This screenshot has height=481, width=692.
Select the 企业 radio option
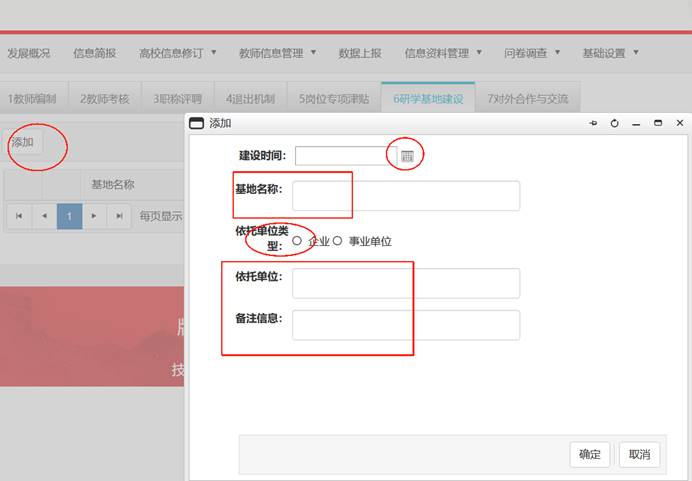(297, 241)
